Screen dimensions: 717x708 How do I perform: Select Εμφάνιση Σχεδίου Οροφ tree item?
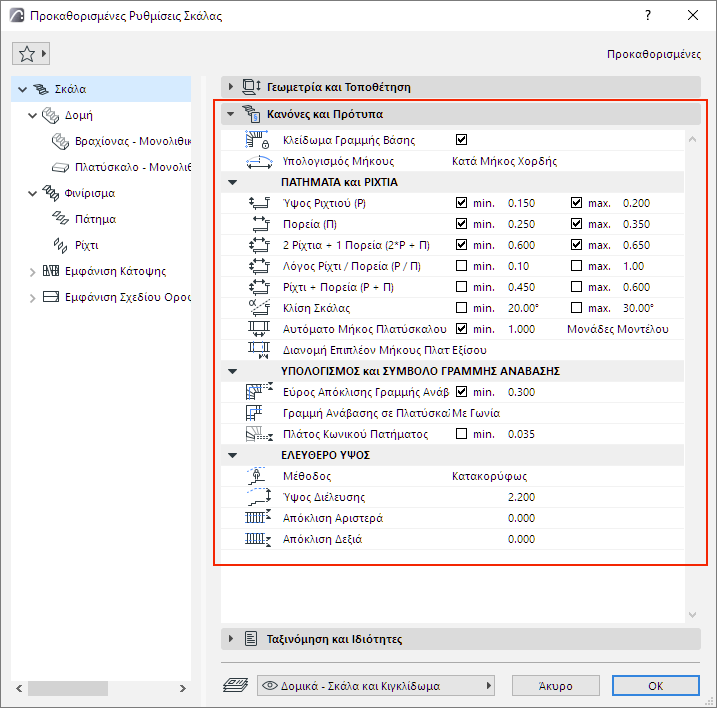click(128, 297)
